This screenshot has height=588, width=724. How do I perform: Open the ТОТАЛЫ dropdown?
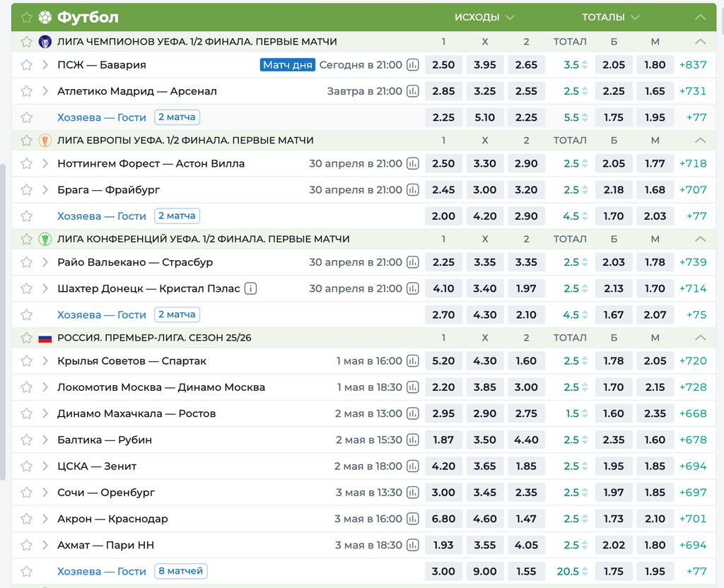610,18
